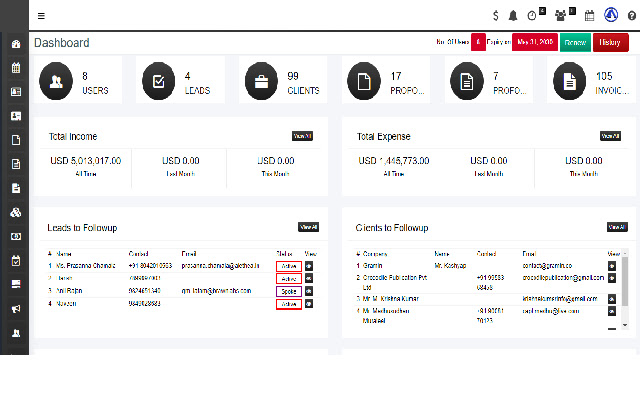Open the sidebar contact card icon
Screen dimensions: 640x400
(x=16, y=116)
